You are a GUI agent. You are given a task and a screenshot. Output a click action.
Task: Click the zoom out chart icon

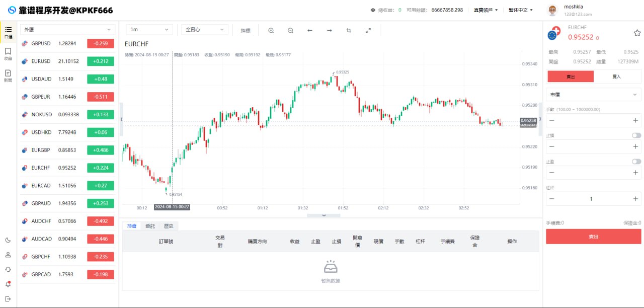(290, 30)
